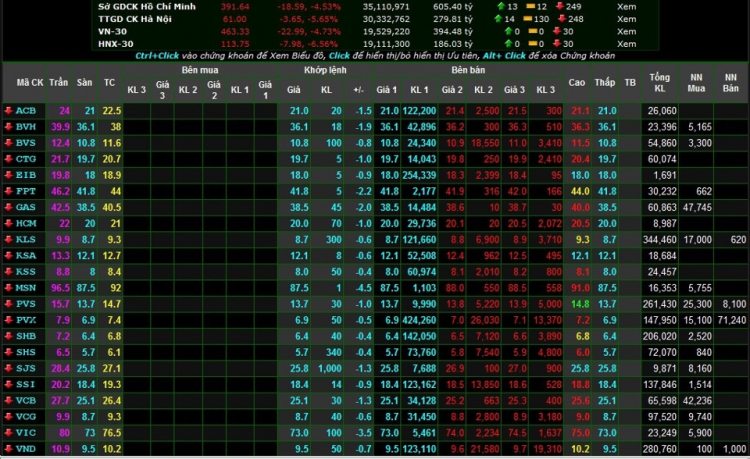750x459 pixels.
Task: Click the red down arrow beside VND
Action: (x=9, y=449)
